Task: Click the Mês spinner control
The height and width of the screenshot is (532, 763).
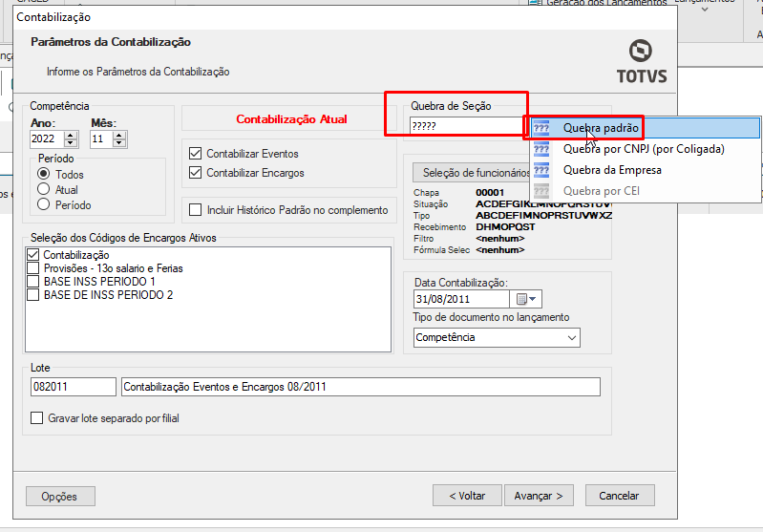Action: tap(119, 138)
